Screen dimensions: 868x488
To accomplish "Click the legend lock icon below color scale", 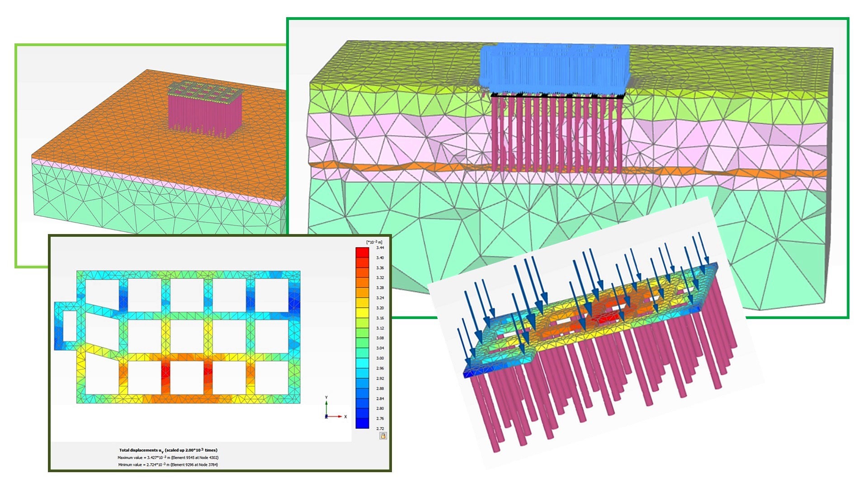I will (x=383, y=436).
